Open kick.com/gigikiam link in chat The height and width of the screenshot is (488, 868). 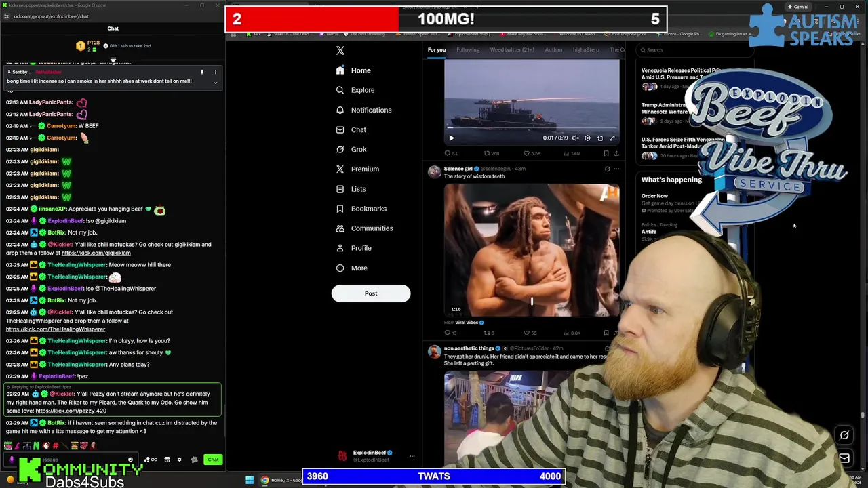click(96, 253)
